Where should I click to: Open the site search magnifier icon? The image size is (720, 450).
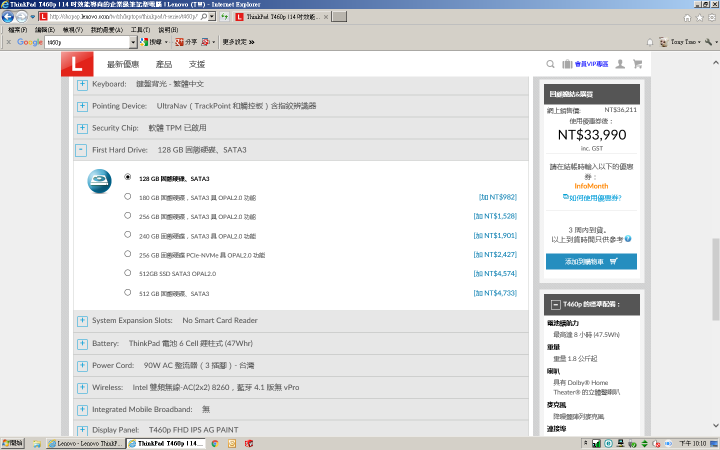(x=550, y=64)
